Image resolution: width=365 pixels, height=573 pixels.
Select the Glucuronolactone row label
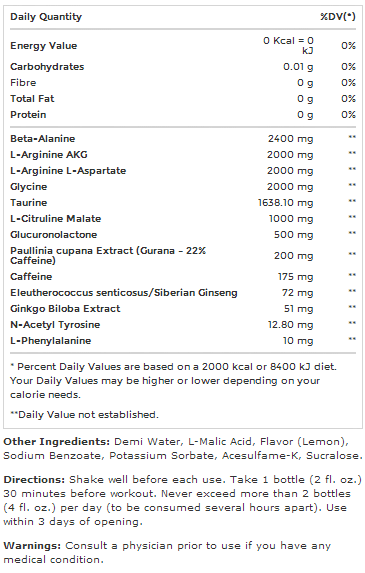pos(54,235)
